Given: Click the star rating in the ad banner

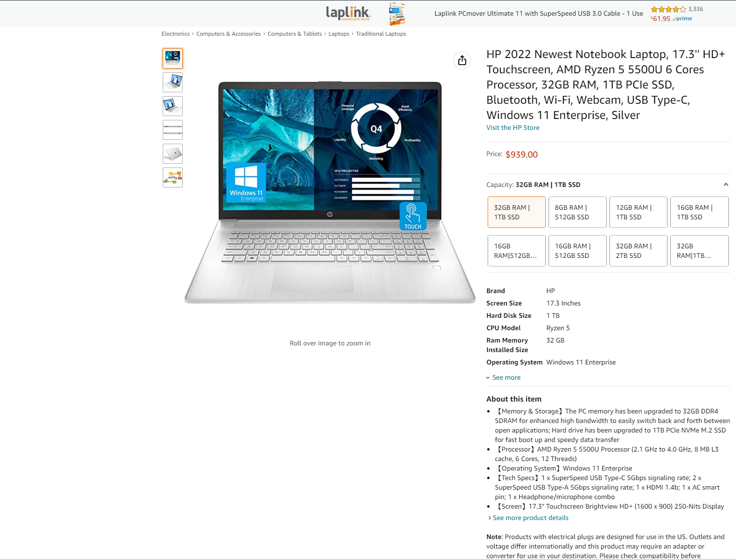Looking at the screenshot, I should click(668, 9).
